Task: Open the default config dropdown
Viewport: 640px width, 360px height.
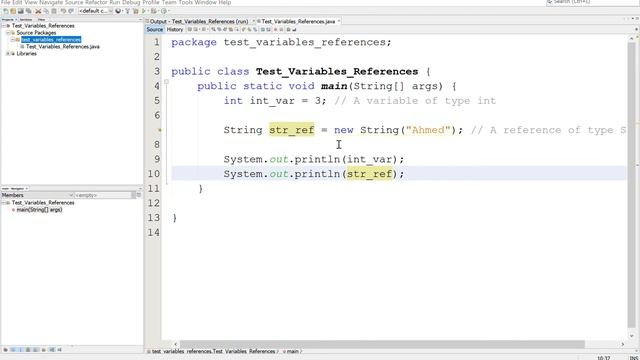Action: (x=96, y=11)
